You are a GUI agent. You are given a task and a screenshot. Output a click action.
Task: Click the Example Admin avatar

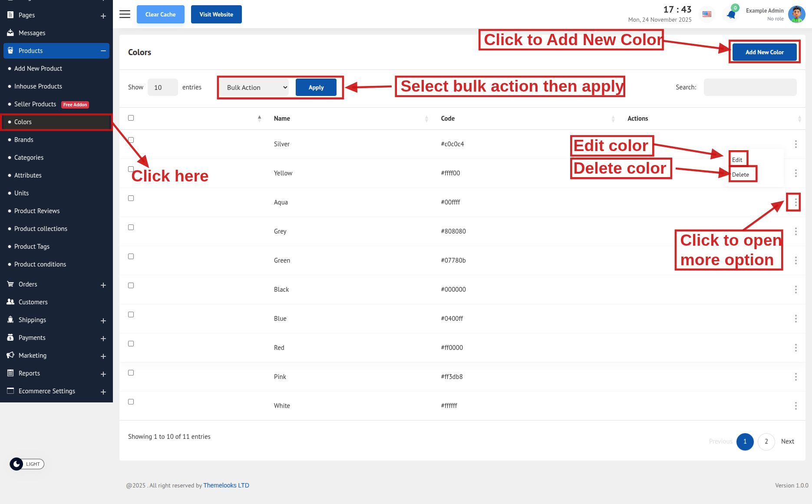(x=796, y=14)
